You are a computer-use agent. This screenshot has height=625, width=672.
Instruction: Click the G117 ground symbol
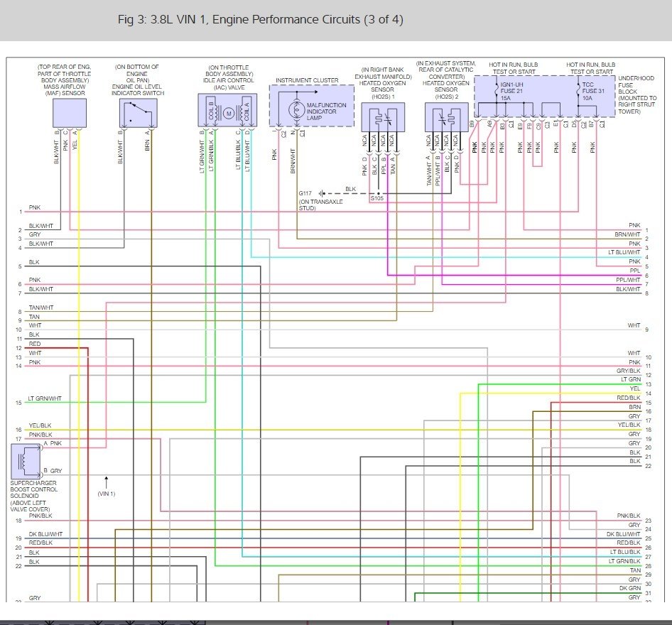[322, 192]
